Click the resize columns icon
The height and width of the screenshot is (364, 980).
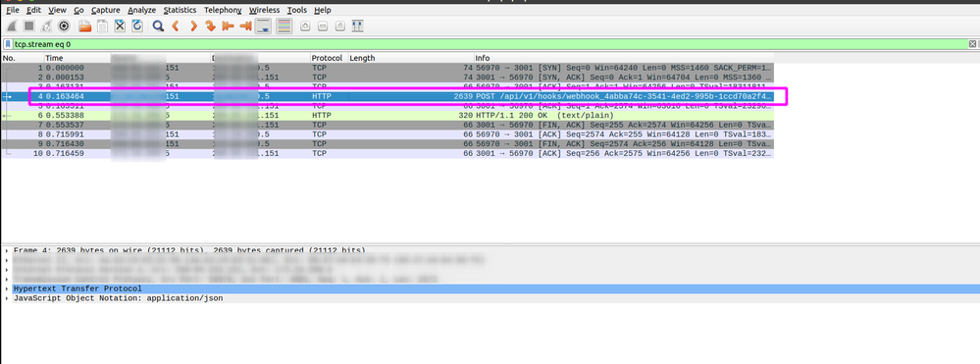point(357,26)
